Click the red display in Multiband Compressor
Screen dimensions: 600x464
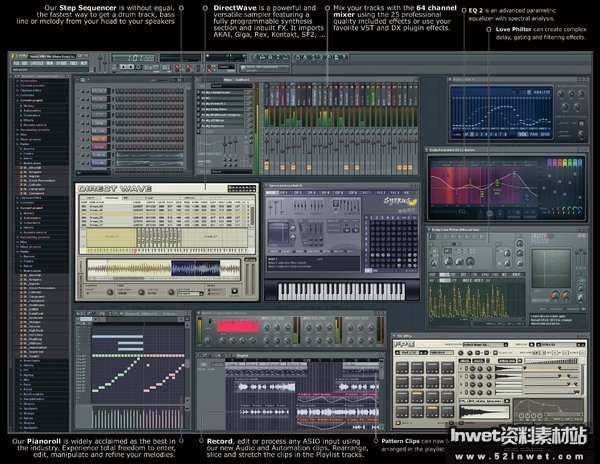238,326
